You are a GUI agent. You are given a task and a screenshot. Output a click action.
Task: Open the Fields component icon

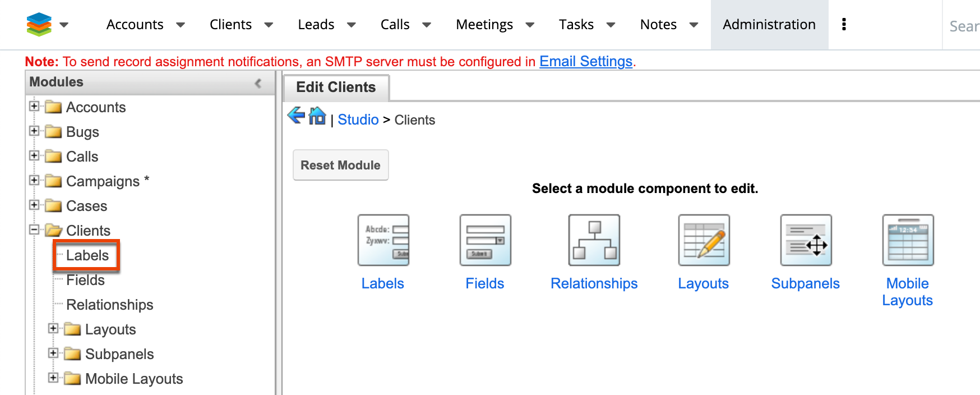pos(486,240)
